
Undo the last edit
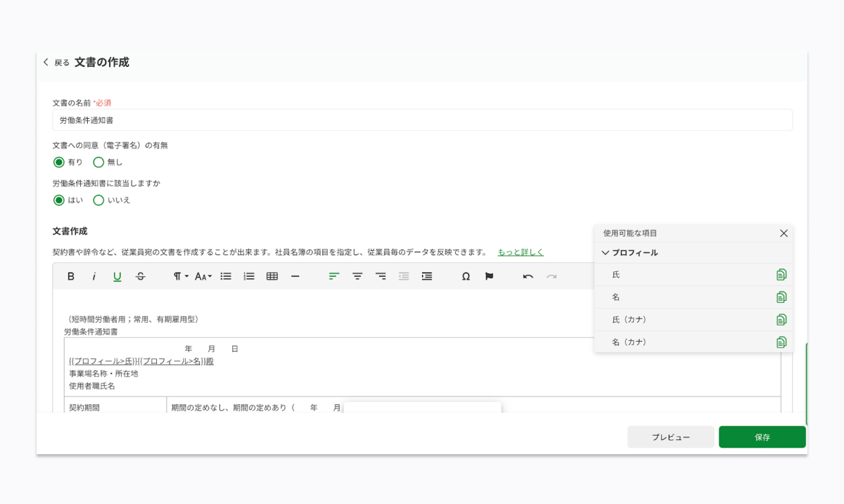527,276
